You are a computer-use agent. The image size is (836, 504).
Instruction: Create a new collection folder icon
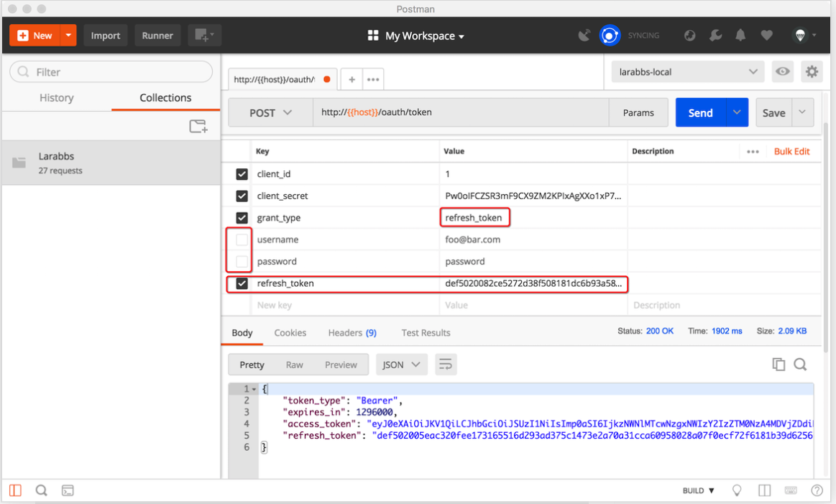[x=198, y=127]
